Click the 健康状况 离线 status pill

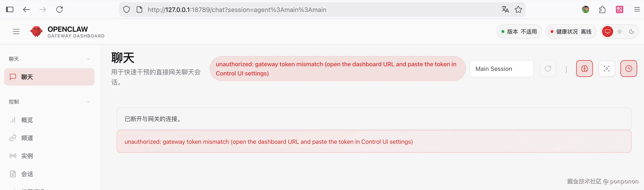coord(571,32)
